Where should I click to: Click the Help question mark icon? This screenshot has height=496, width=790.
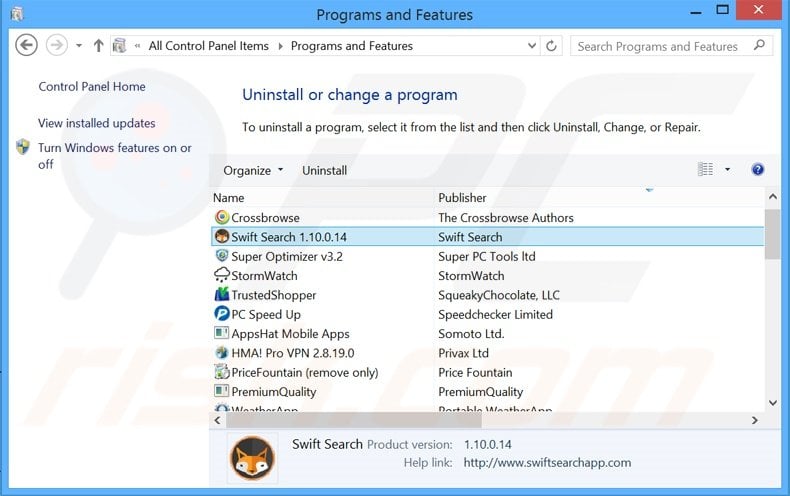pyautogui.click(x=757, y=170)
